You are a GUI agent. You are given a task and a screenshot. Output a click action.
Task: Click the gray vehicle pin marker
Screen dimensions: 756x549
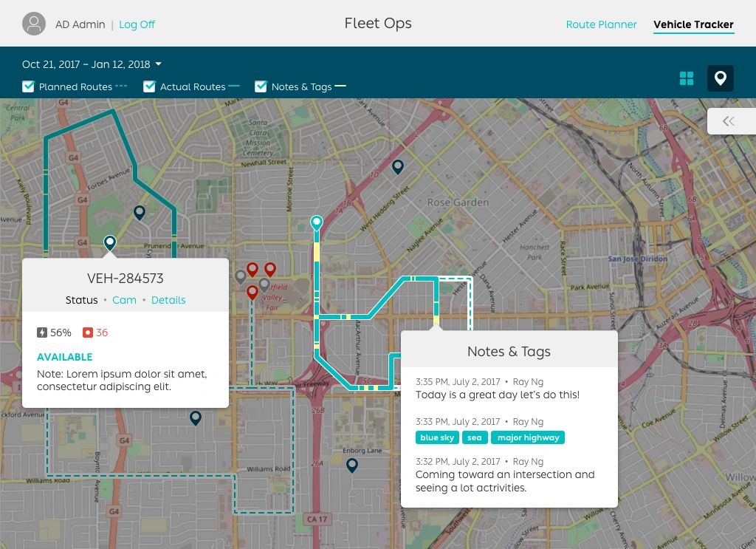(x=240, y=277)
